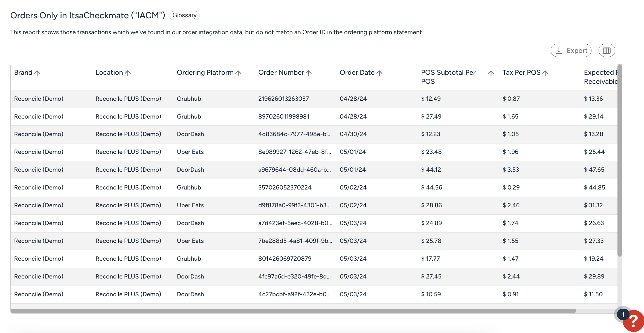The height and width of the screenshot is (333, 644).
Task: Click the Expected Receivable column header
Action: click(601, 77)
